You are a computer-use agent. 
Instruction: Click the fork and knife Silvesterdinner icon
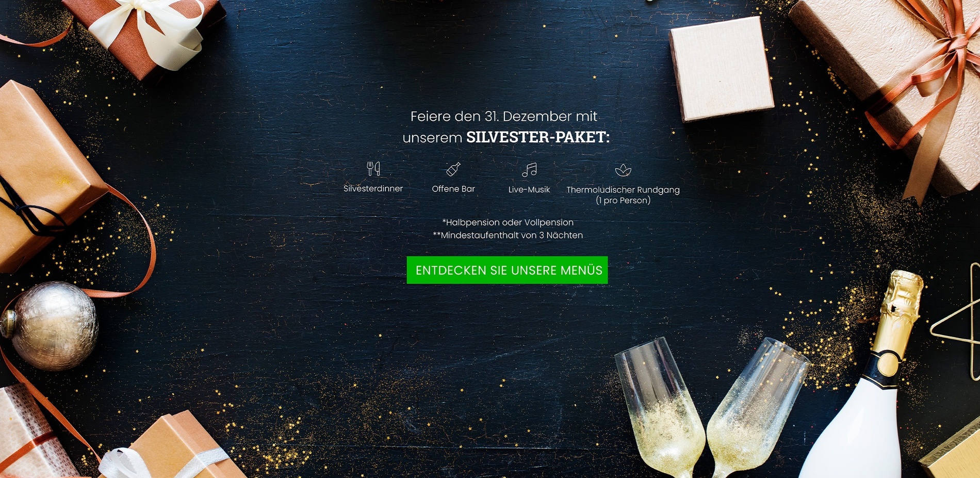click(x=373, y=169)
